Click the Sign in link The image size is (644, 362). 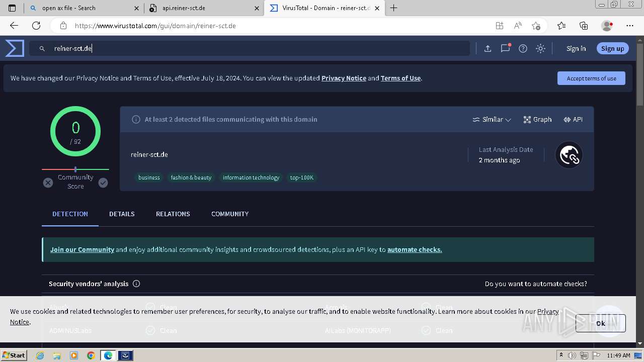576,49
